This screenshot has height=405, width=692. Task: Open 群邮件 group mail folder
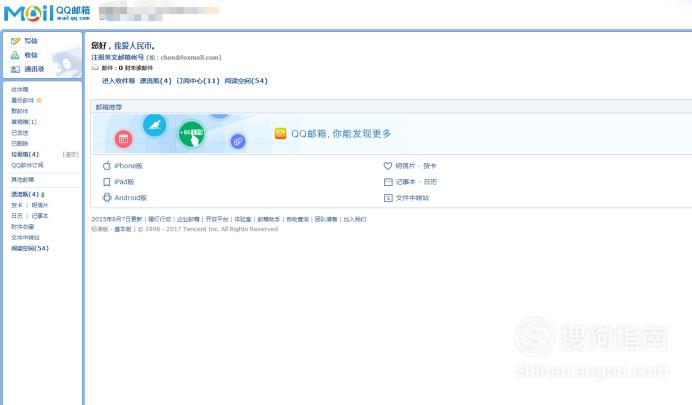point(19,111)
